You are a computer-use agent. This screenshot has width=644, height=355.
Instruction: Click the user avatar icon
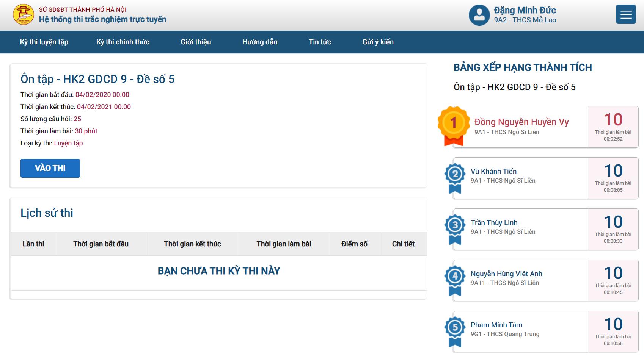(479, 15)
